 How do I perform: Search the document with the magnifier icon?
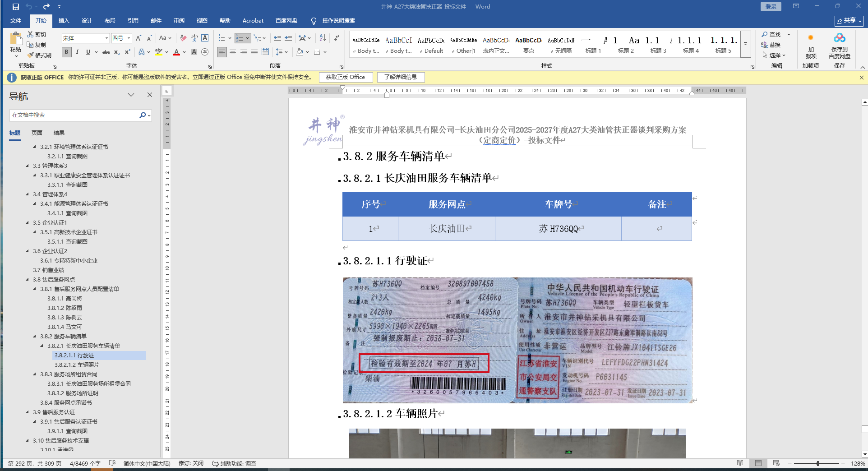tap(143, 115)
